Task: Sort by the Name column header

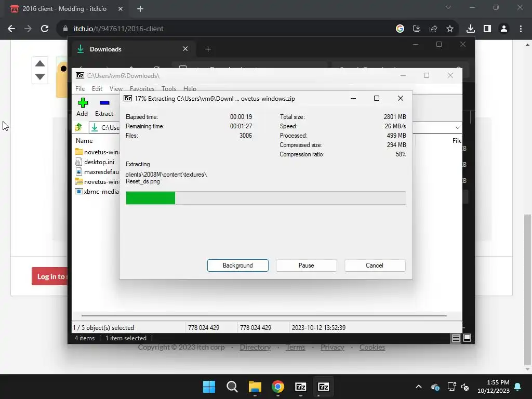Action: pos(84,140)
